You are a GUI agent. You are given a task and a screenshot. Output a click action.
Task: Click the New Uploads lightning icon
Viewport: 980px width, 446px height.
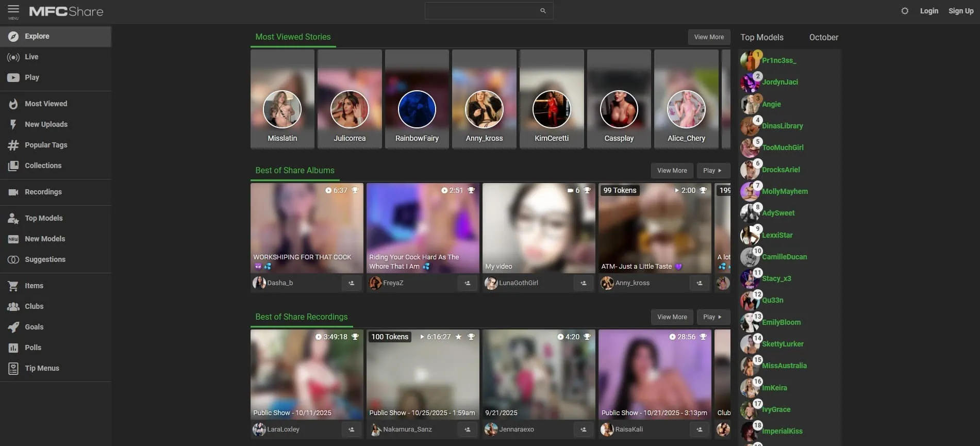pos(13,124)
